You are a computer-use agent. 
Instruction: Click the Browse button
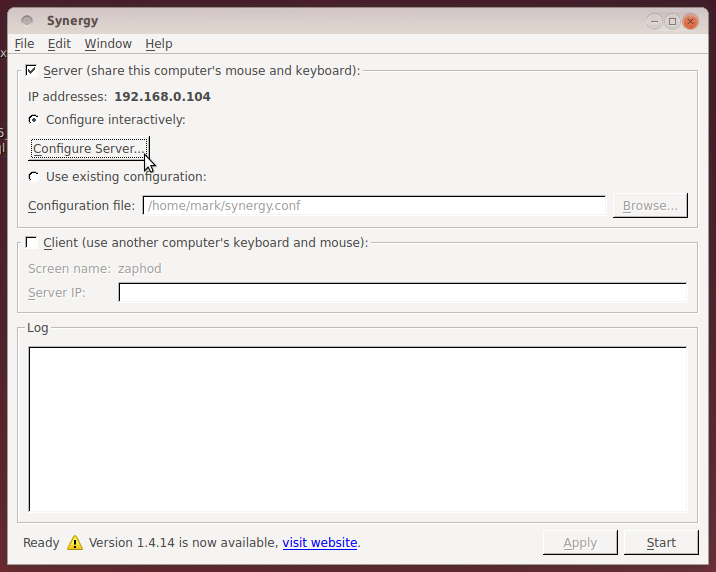point(650,206)
